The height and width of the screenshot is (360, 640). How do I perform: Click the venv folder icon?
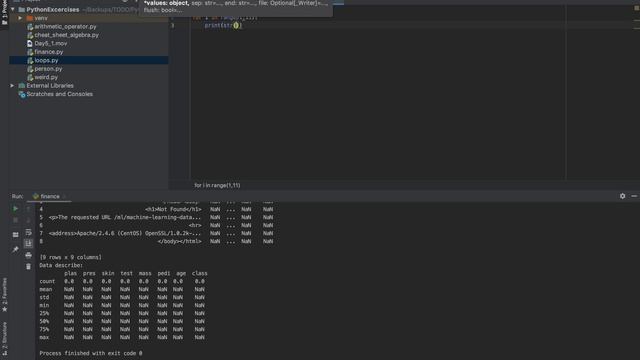click(x=30, y=18)
